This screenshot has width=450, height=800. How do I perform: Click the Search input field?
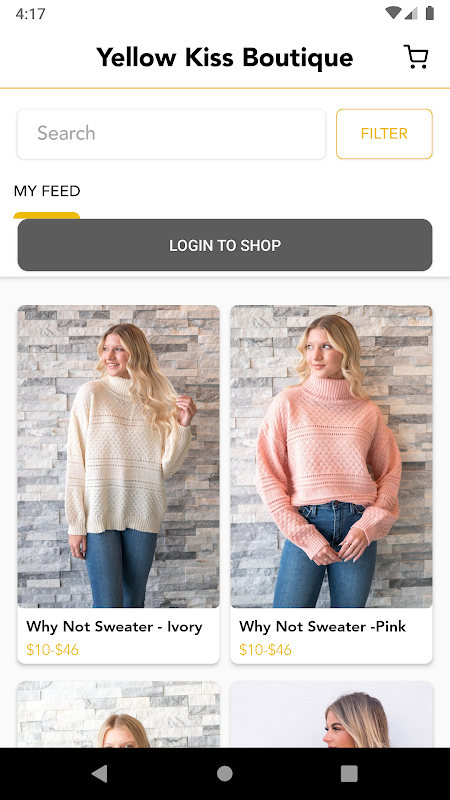[x=171, y=134]
